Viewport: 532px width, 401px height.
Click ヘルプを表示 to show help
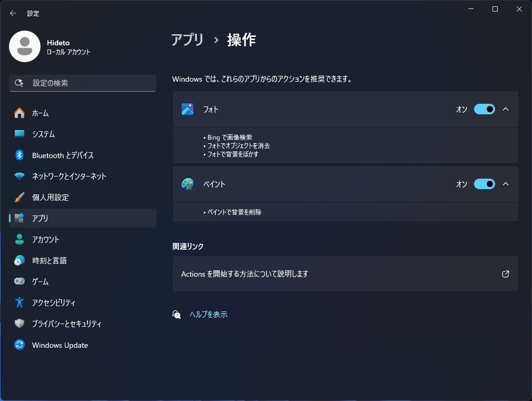click(x=208, y=314)
